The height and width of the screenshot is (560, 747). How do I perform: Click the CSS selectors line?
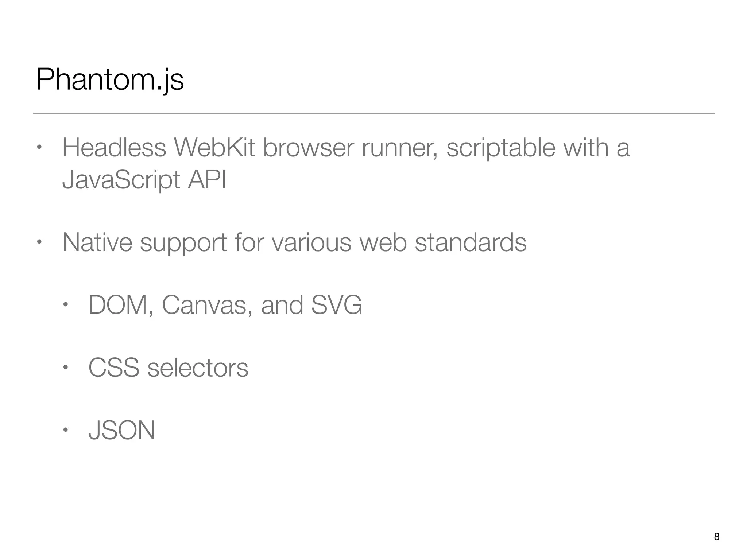point(168,367)
